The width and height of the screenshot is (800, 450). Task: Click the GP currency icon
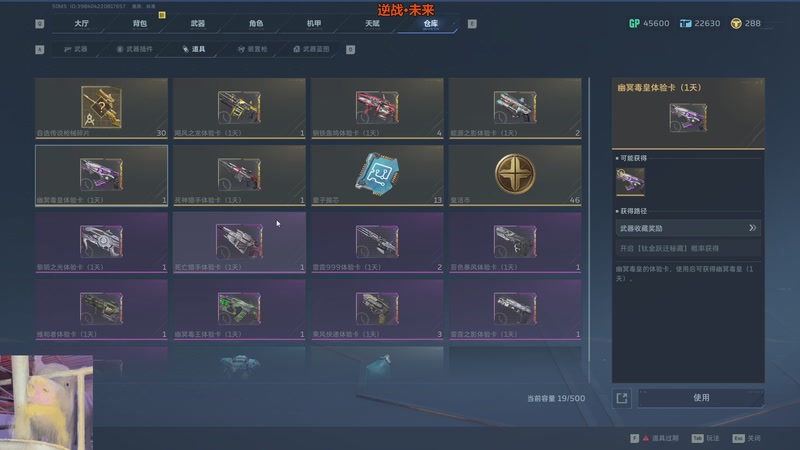pos(634,23)
